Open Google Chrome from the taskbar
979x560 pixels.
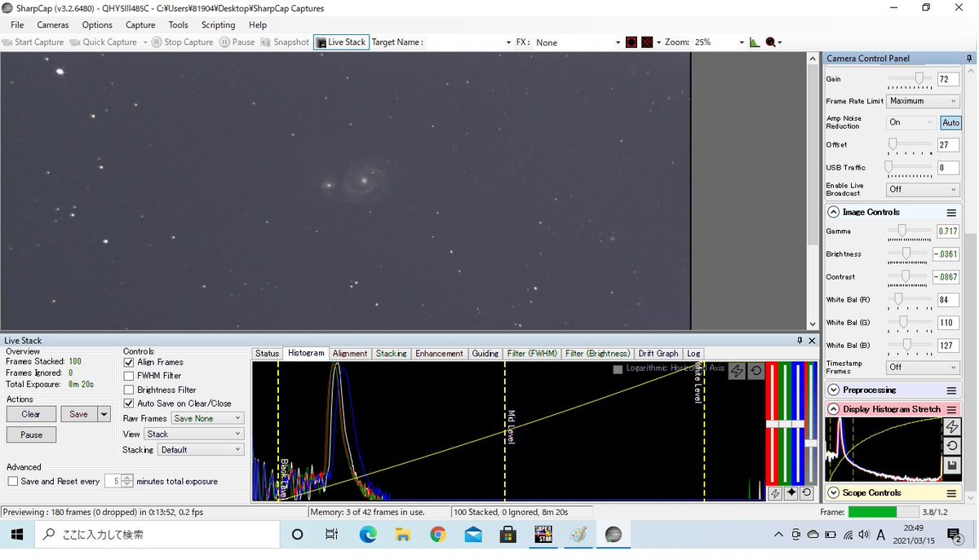438,535
